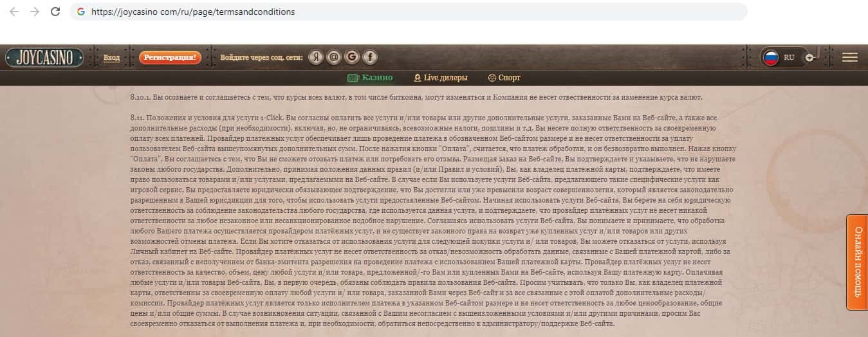Sign in with Google icon
The width and height of the screenshot is (868, 337).
click(351, 57)
